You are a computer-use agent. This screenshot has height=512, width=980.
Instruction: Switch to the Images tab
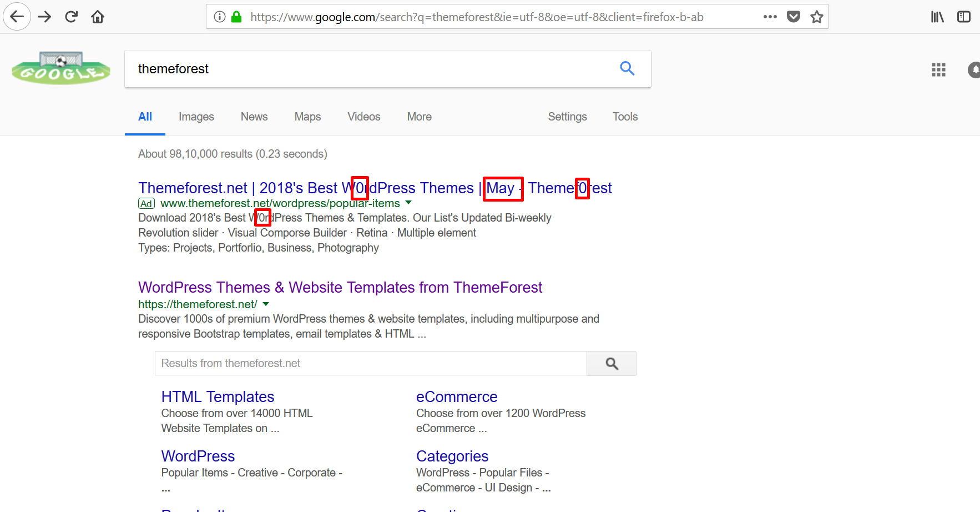[196, 117]
